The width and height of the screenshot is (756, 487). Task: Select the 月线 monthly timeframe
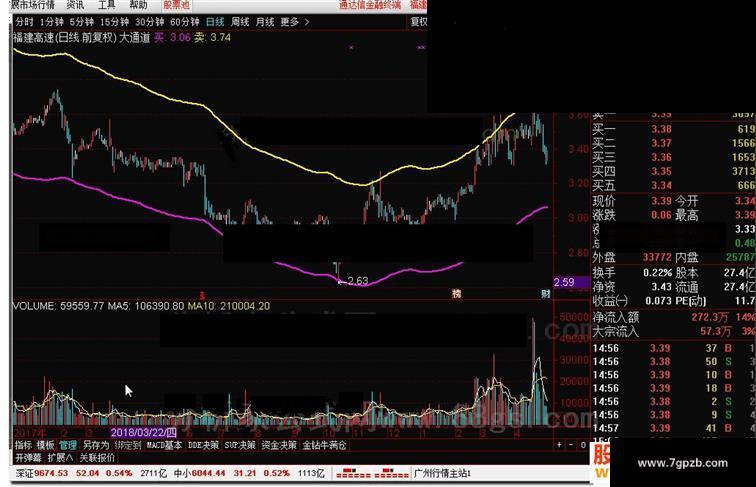265,22
